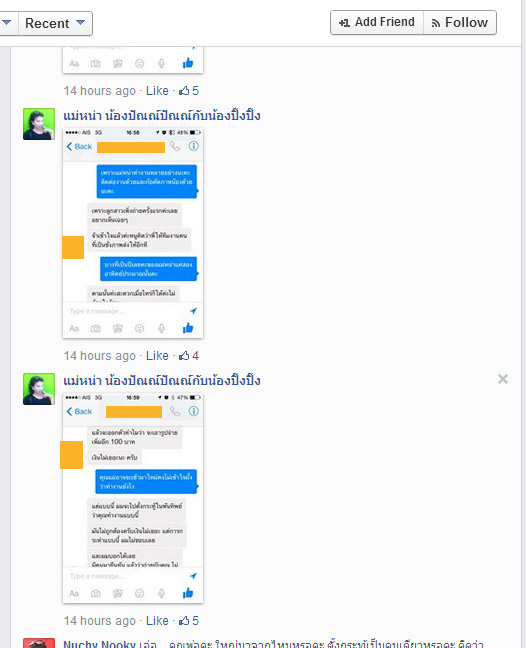Viewport: 526px width, 648px height.
Task: Open the partially visible dropdown arrow left of Recent
Action: (7, 23)
